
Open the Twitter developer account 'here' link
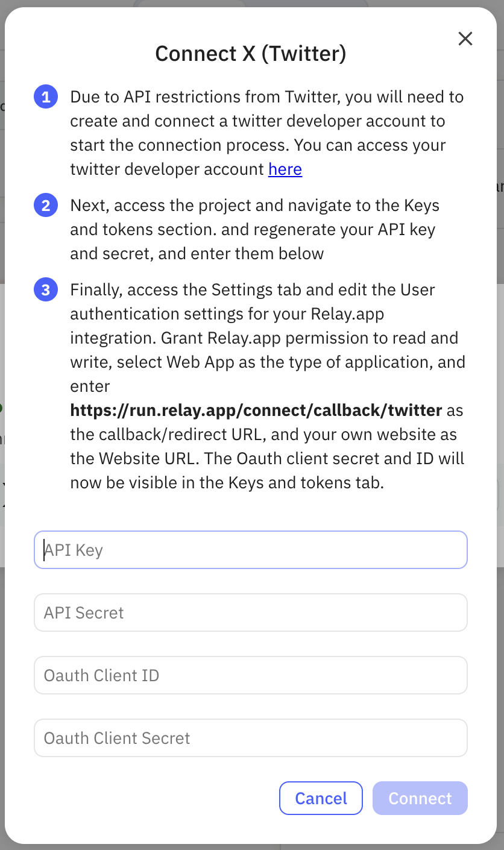[285, 169]
